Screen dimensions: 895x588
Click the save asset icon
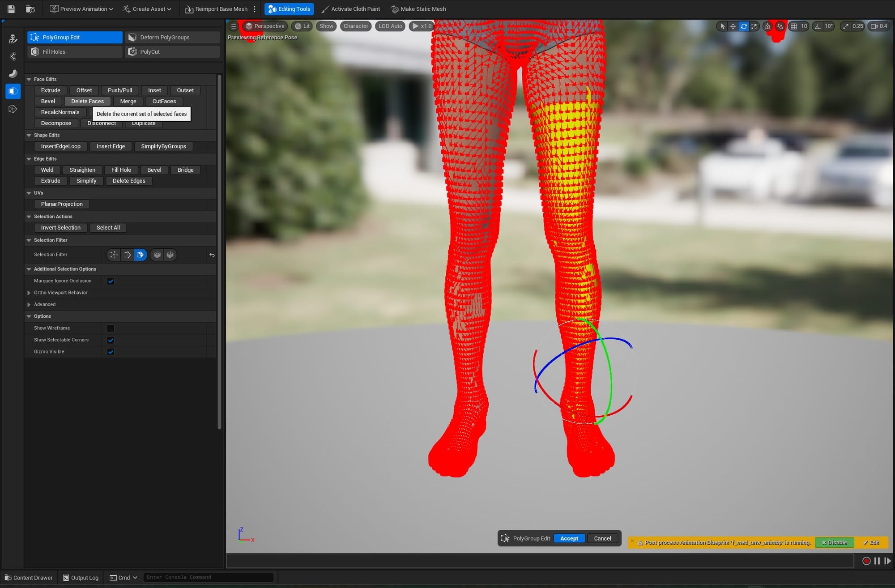(x=11, y=9)
